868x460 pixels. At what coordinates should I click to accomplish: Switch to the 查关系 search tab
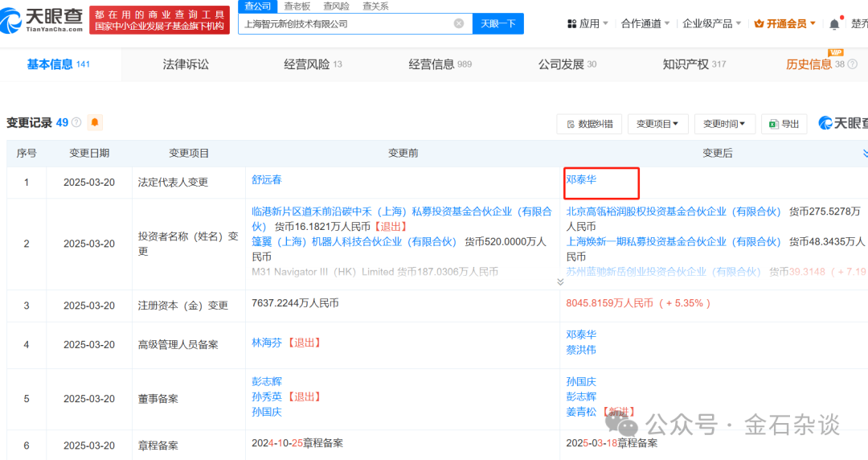[x=375, y=6]
